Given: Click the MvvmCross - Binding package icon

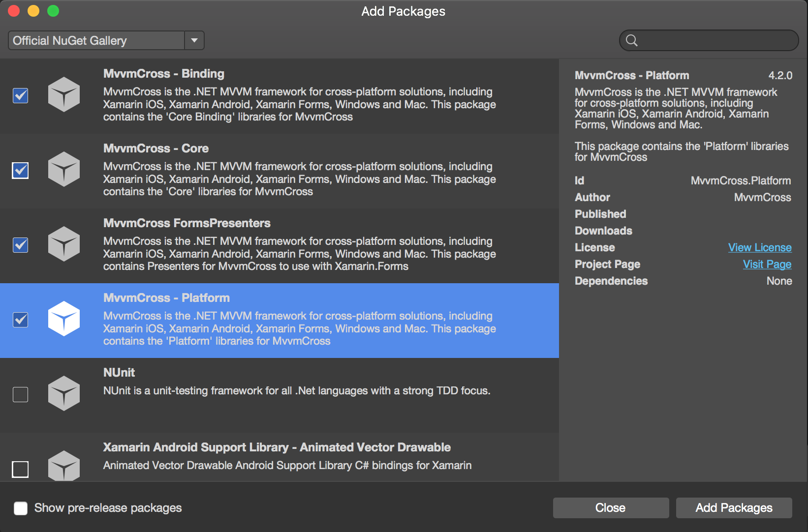Looking at the screenshot, I should tap(64, 94).
